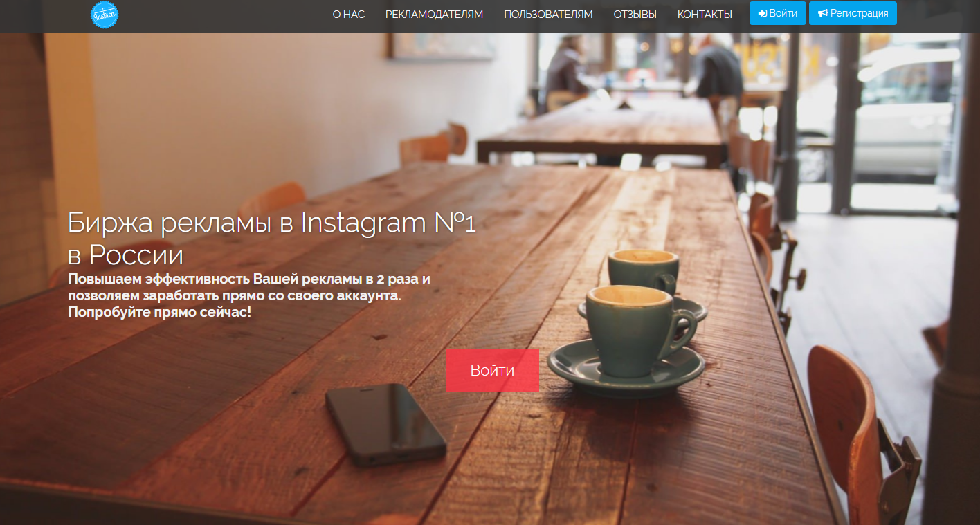Open the ОТЗЫВЫ page
The image size is (980, 525).
pos(635,14)
